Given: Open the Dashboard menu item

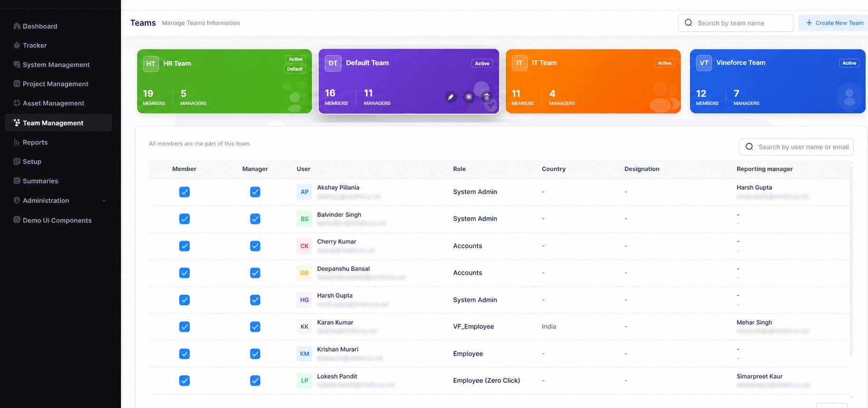Looking at the screenshot, I should coord(58,26).
